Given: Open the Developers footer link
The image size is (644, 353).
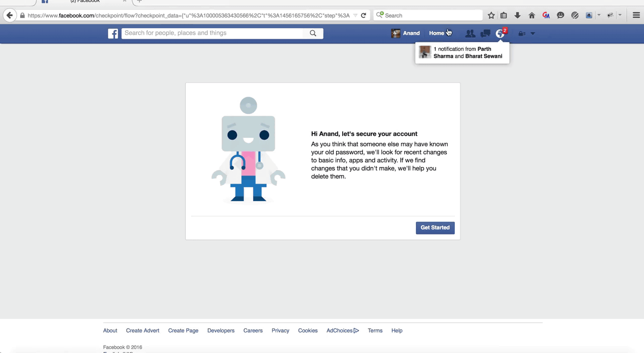Looking at the screenshot, I should 221,331.
